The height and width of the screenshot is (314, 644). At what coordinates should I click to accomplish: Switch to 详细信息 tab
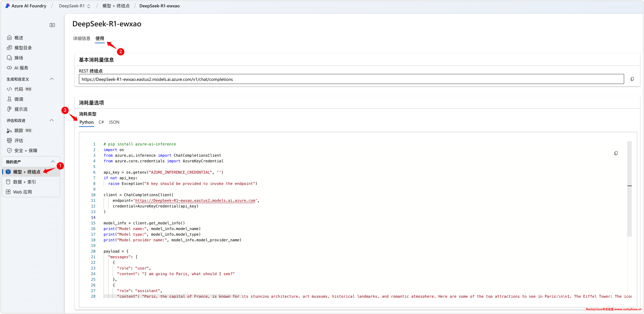(82, 38)
